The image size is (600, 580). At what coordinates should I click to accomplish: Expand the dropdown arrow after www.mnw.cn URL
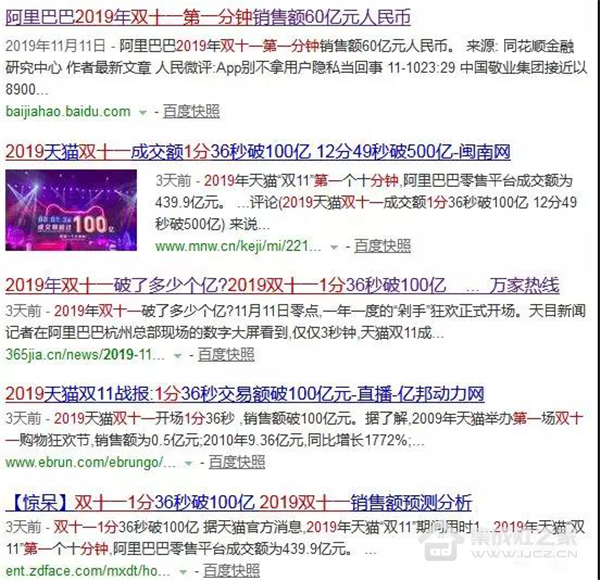click(334, 248)
